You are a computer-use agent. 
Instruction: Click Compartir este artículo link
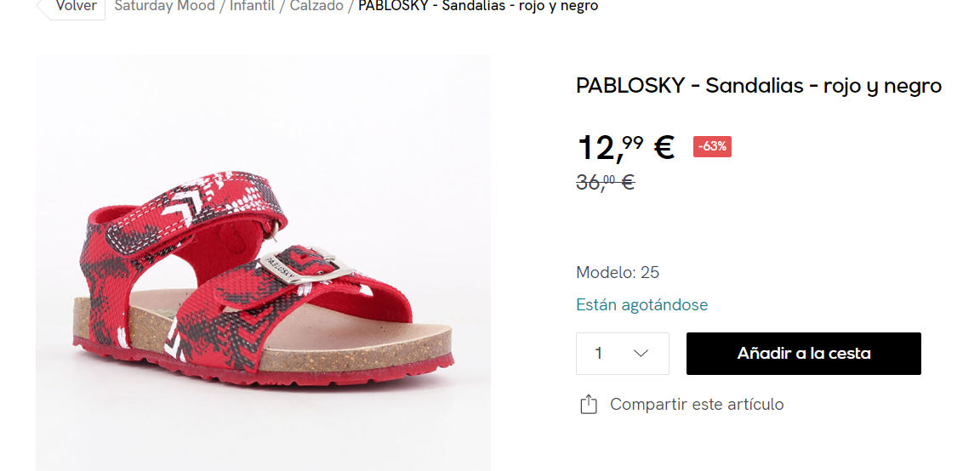(x=697, y=404)
